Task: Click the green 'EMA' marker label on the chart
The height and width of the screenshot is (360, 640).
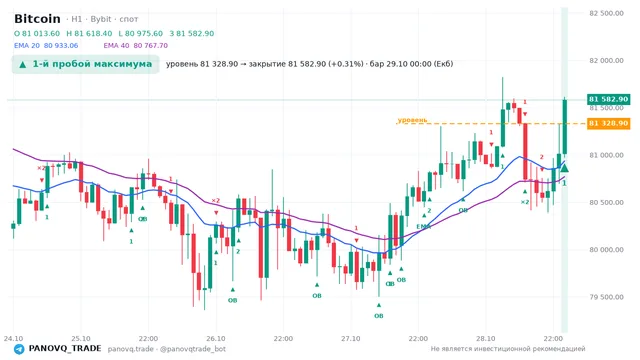Action: click(423, 227)
